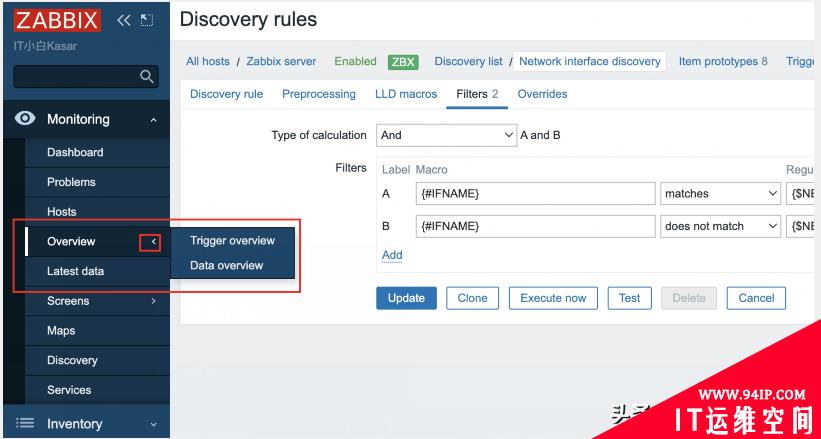Collapse the Monitoring section
This screenshot has width=821, height=439.
[x=153, y=120]
